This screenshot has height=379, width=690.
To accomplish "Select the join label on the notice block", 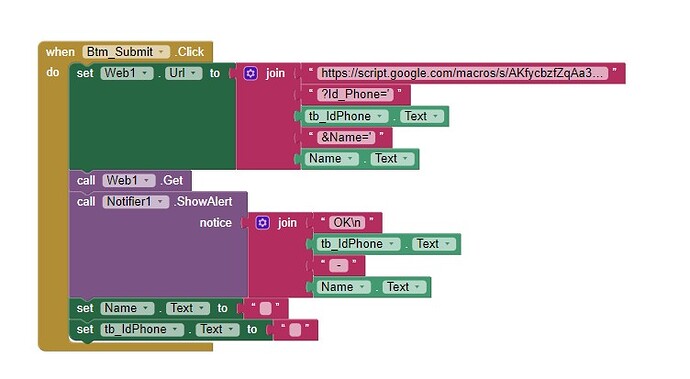I will pos(287,223).
